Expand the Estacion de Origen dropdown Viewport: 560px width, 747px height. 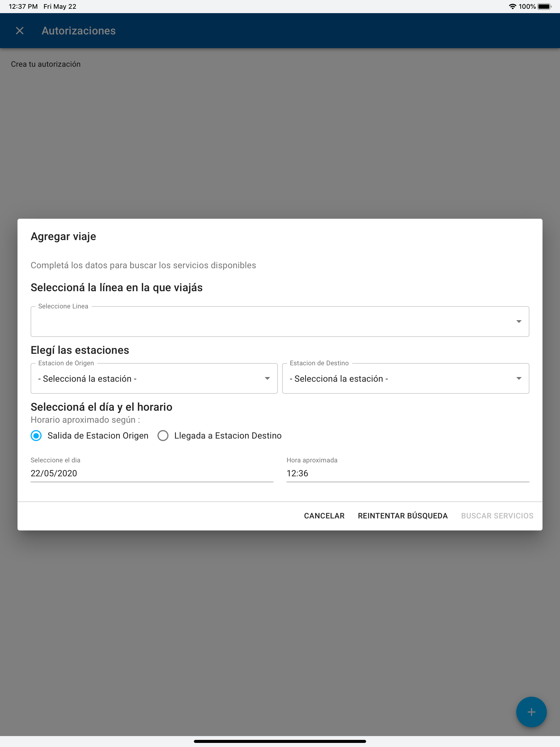click(154, 378)
